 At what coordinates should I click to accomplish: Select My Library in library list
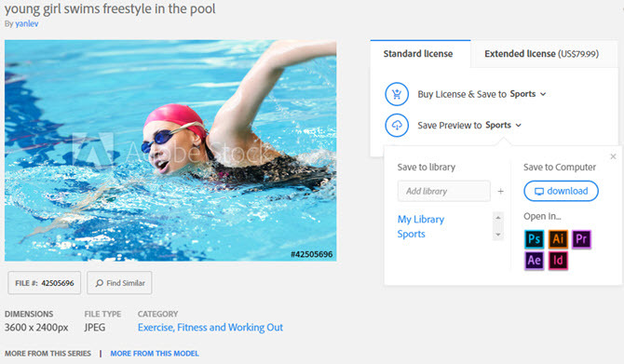421,219
